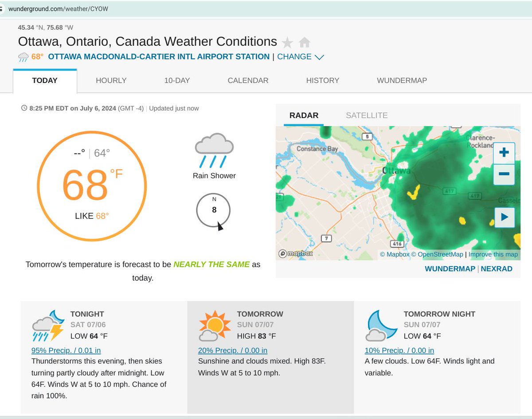Click the Mapbox logo on the map
The image size is (532, 419).
click(x=296, y=253)
